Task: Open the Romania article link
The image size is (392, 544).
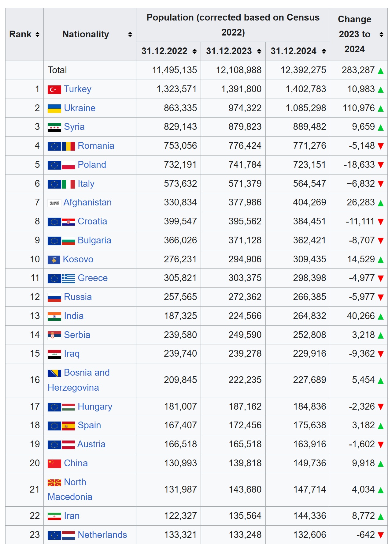Action: point(96,146)
